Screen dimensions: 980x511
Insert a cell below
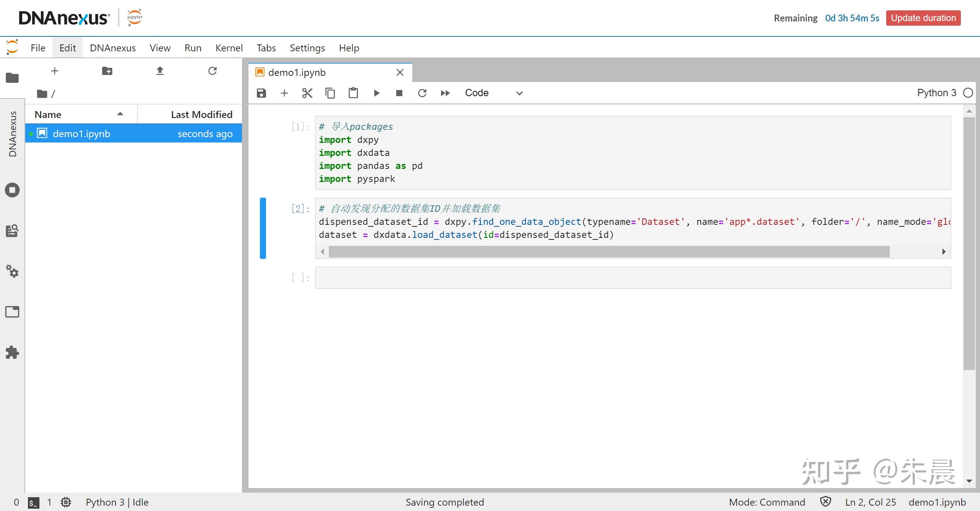click(x=284, y=93)
